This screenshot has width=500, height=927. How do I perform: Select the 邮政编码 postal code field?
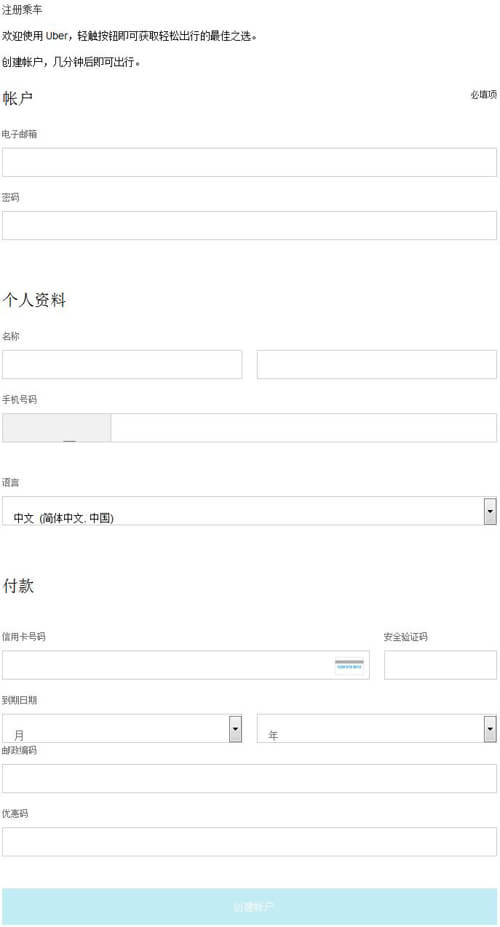[249, 779]
